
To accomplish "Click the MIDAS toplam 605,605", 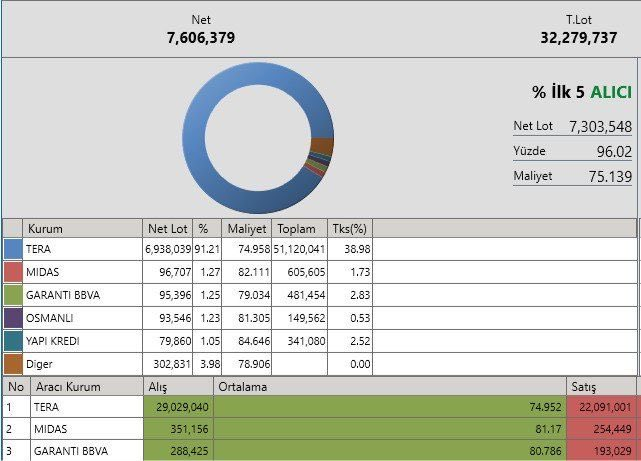I will (306, 272).
